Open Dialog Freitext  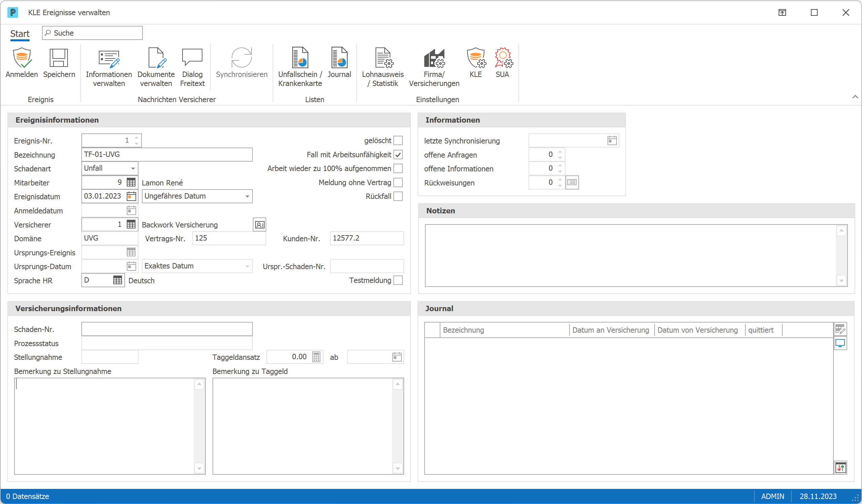point(192,67)
